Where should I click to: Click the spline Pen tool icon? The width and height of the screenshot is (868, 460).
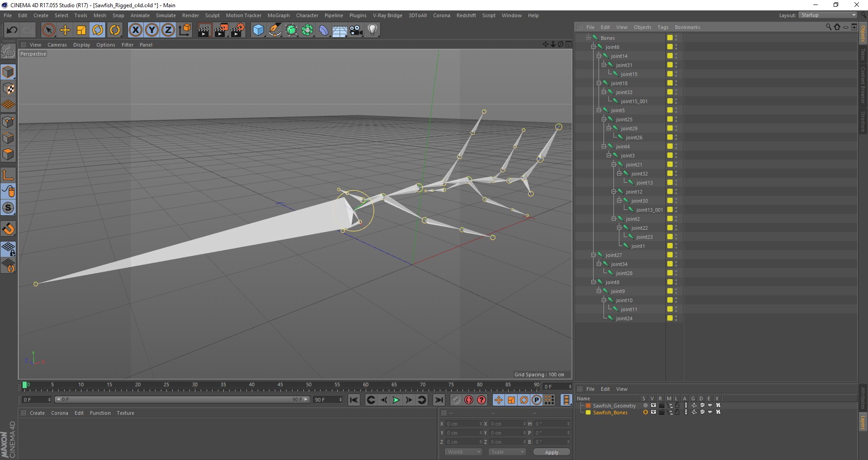[x=274, y=30]
